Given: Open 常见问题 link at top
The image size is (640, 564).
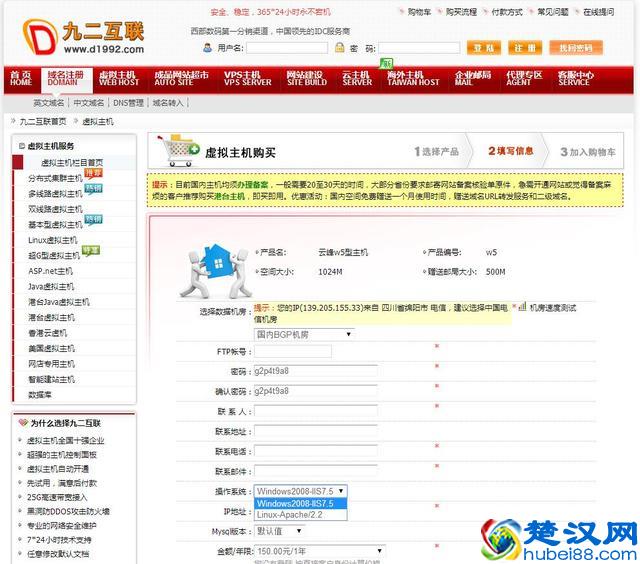Looking at the screenshot, I should (553, 12).
